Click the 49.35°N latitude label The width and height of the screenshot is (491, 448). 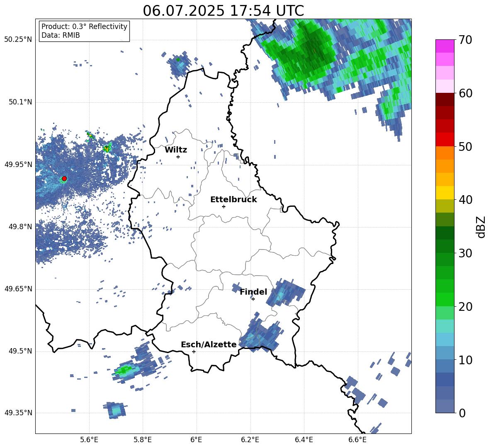(18, 413)
